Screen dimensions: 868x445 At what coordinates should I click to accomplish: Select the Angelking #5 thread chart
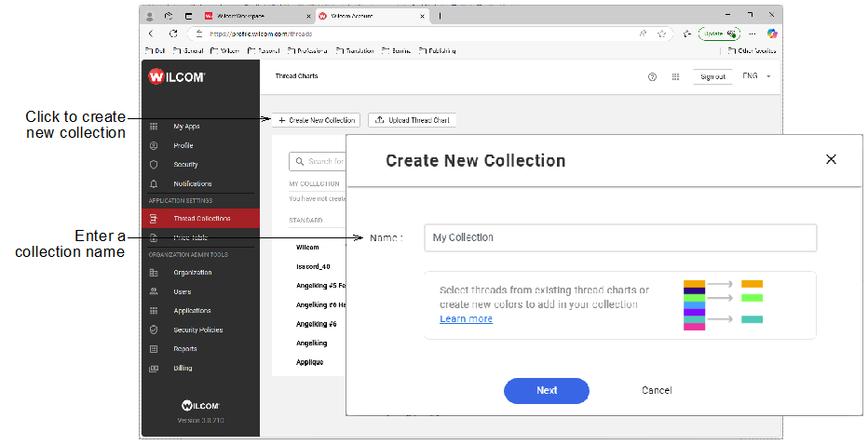click(x=320, y=286)
